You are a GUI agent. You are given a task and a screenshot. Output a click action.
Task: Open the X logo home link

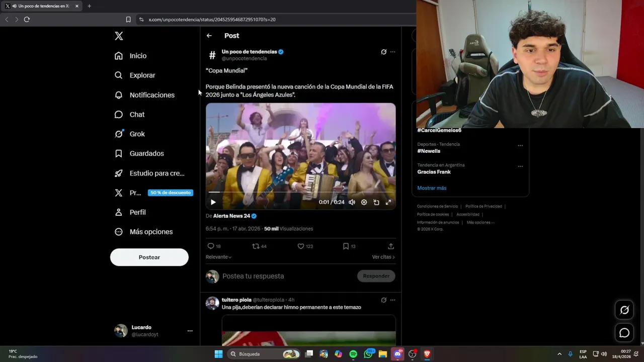(119, 36)
